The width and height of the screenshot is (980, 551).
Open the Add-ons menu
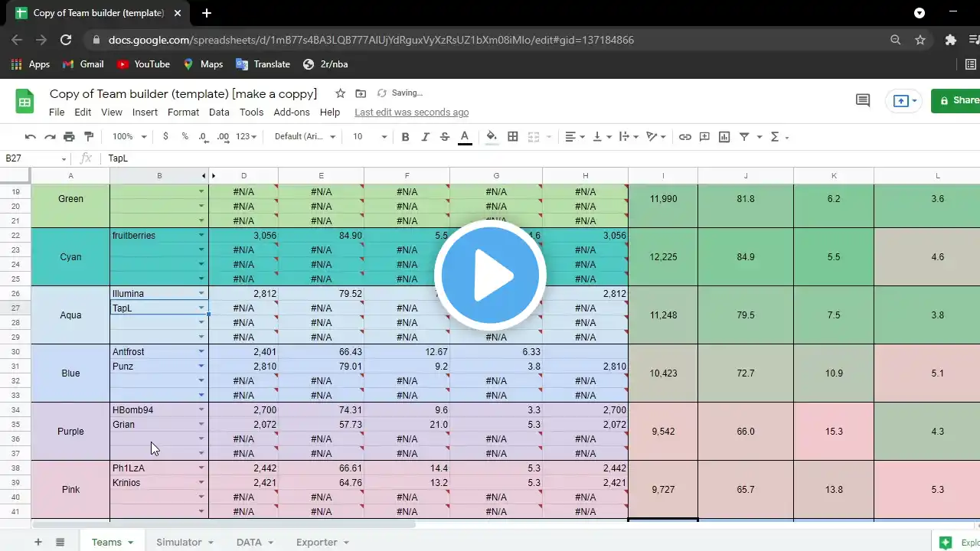[x=292, y=112]
